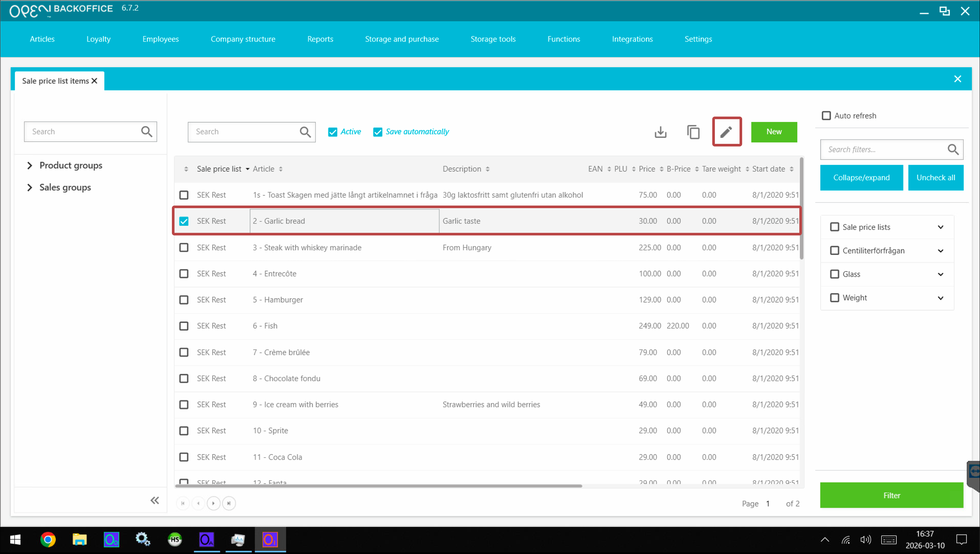Open Chrome from the taskbar
Screen dimensions: 980x554
(x=48, y=539)
